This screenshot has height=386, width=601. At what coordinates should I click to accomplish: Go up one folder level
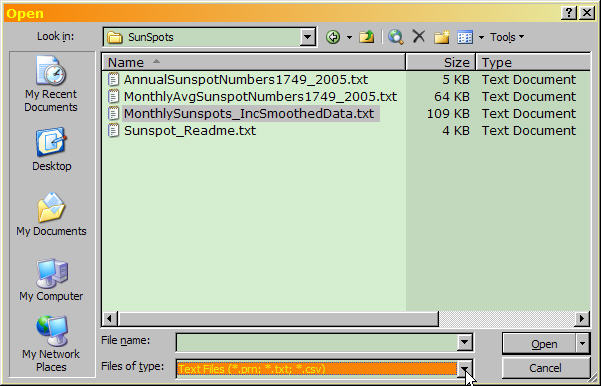pos(367,37)
